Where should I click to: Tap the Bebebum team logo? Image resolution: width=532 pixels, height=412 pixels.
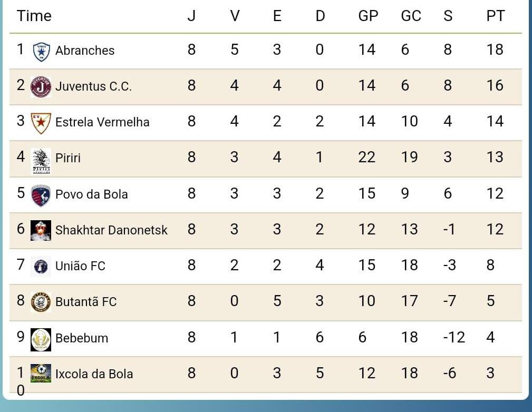pos(41,339)
